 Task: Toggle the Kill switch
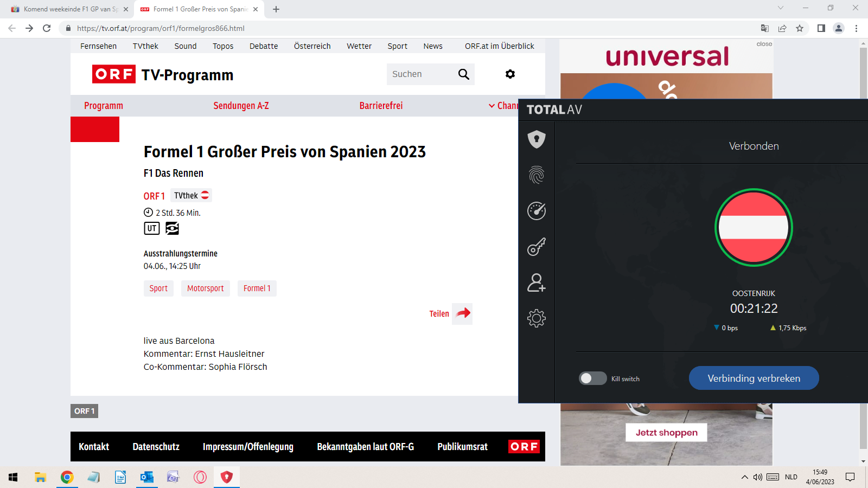click(592, 378)
